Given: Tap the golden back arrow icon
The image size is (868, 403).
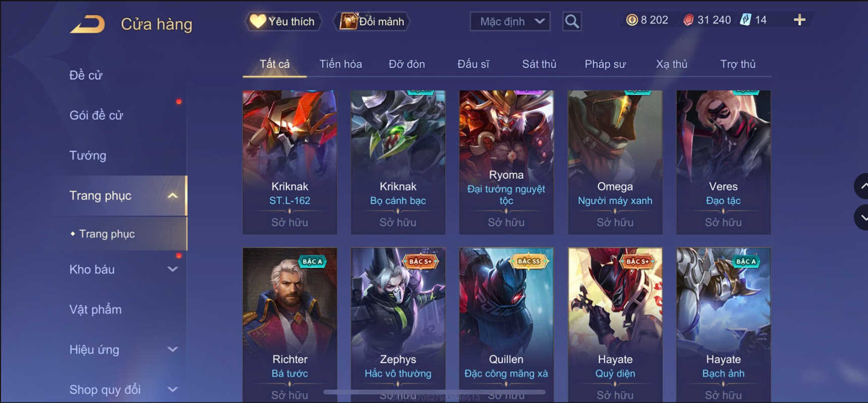Looking at the screenshot, I should click(x=88, y=24).
